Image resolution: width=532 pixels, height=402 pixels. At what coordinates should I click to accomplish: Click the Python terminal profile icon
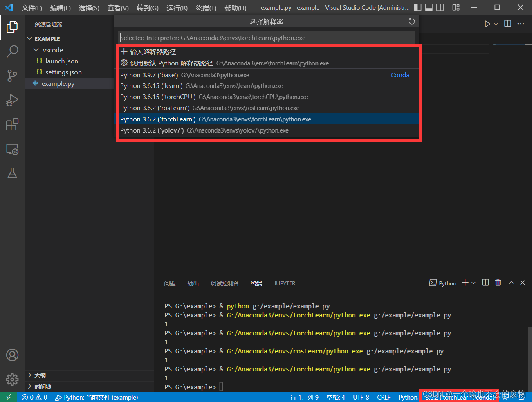(x=433, y=283)
